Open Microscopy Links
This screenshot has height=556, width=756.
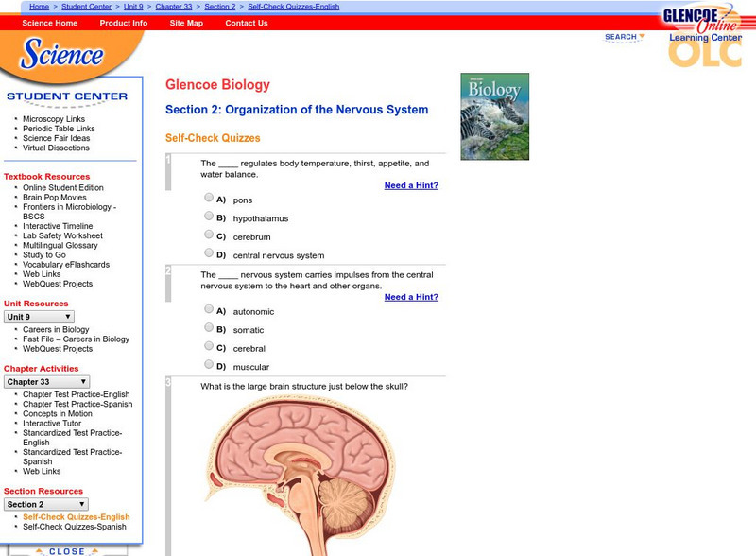pyautogui.click(x=54, y=119)
